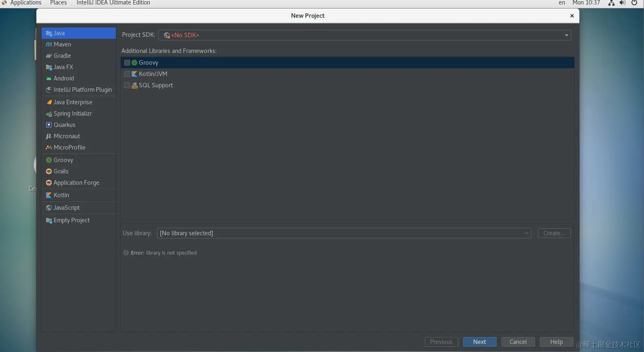Enable the Groovy framework checkbox
The image size is (644, 352).
(x=127, y=63)
